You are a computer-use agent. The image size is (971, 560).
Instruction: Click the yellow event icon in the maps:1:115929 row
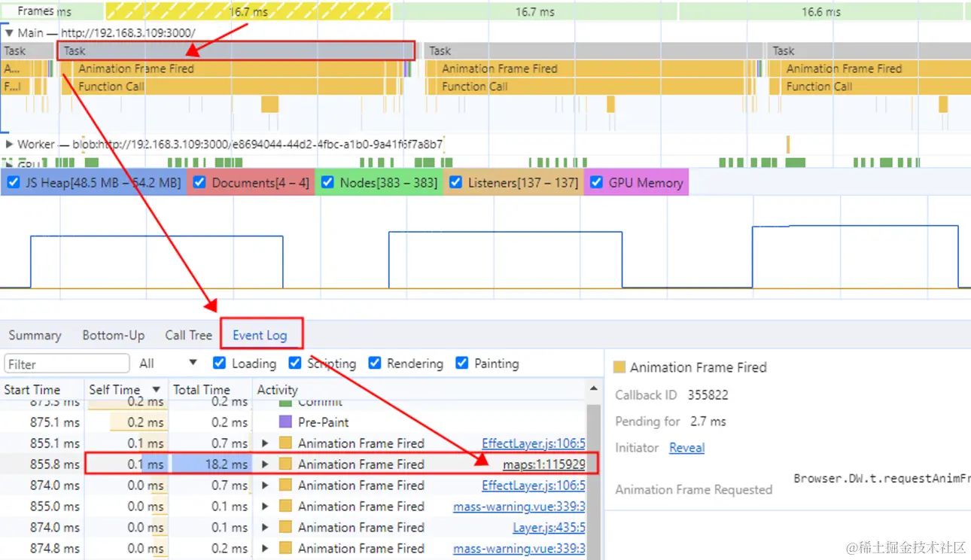(x=285, y=464)
